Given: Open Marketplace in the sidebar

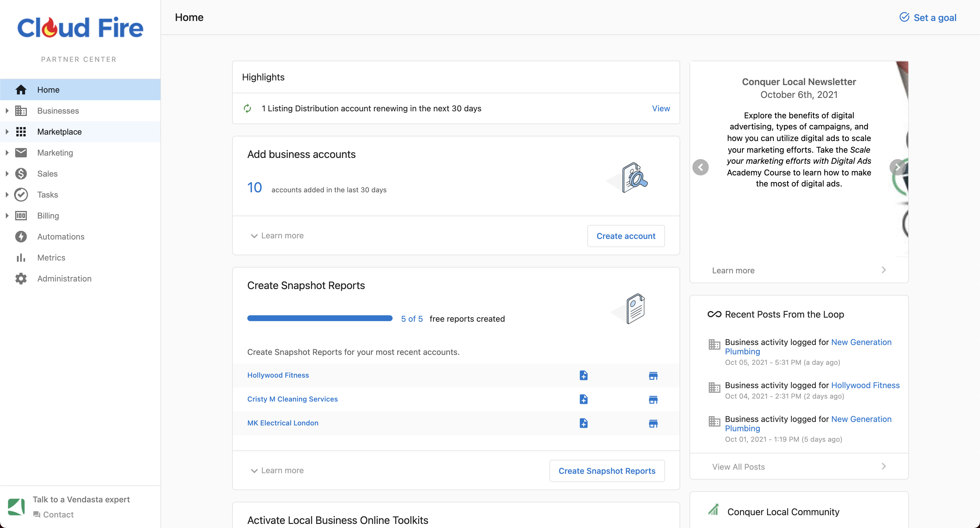Looking at the screenshot, I should tap(80, 131).
